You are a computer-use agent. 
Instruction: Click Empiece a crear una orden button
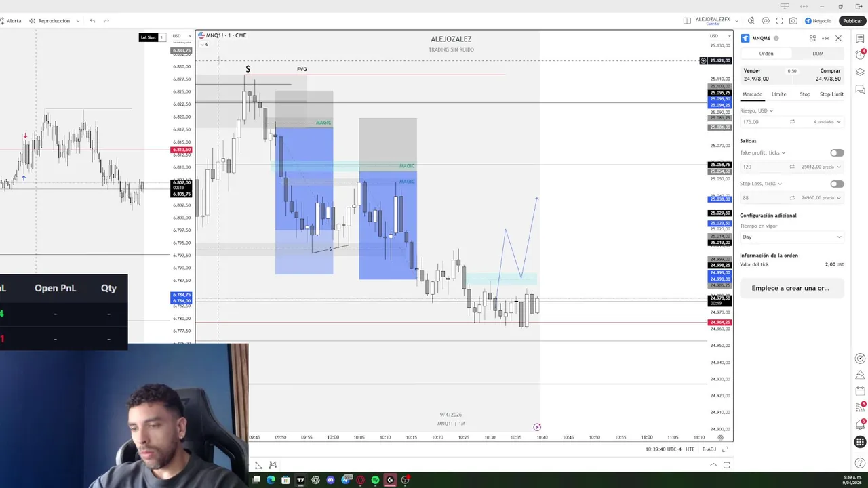click(791, 288)
